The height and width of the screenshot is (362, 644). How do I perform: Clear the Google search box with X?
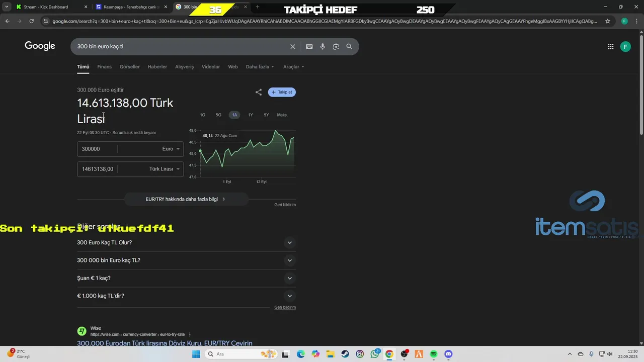[293, 46]
